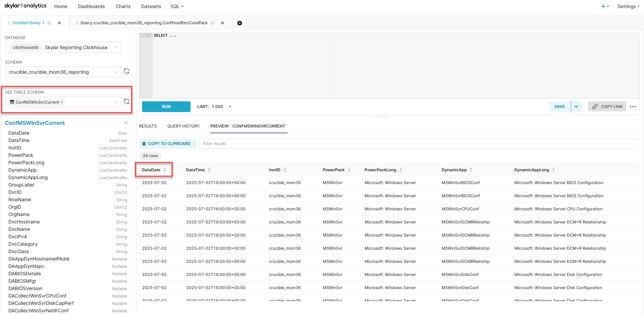The image size is (644, 315).
Task: Close the Untitled Query 1 tab
Action: 59,23
